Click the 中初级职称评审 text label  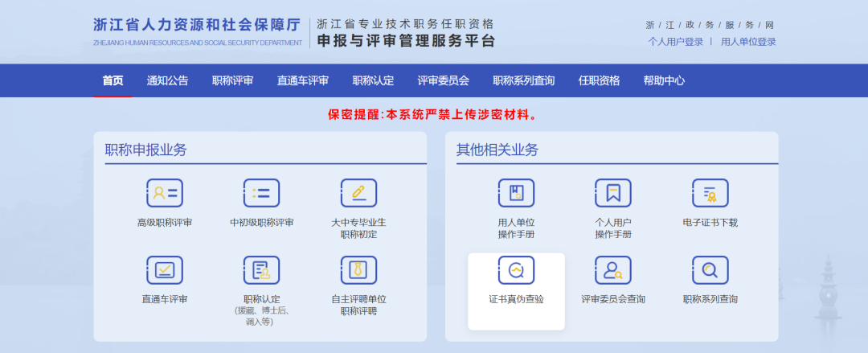coord(262,223)
